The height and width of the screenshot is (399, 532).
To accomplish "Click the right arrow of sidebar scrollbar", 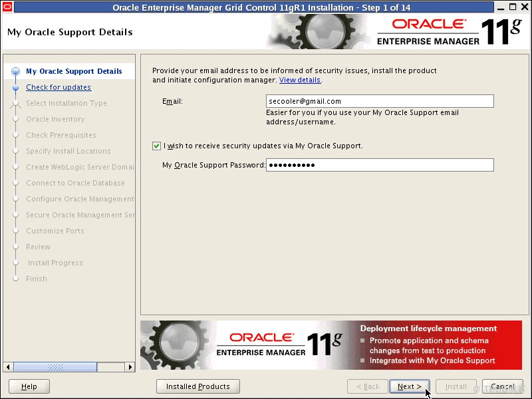I will tap(130, 367).
